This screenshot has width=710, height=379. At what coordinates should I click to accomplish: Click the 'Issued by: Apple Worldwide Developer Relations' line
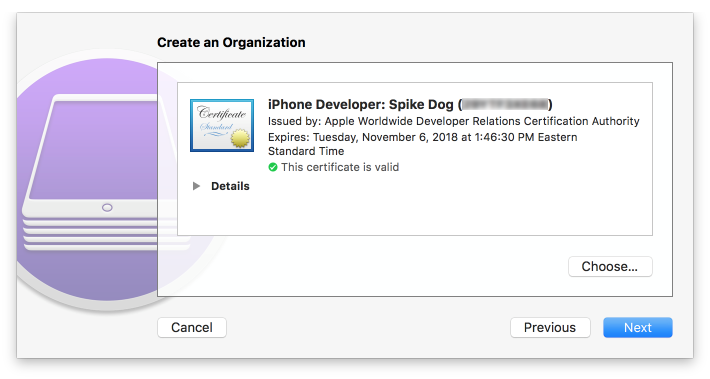[453, 121]
